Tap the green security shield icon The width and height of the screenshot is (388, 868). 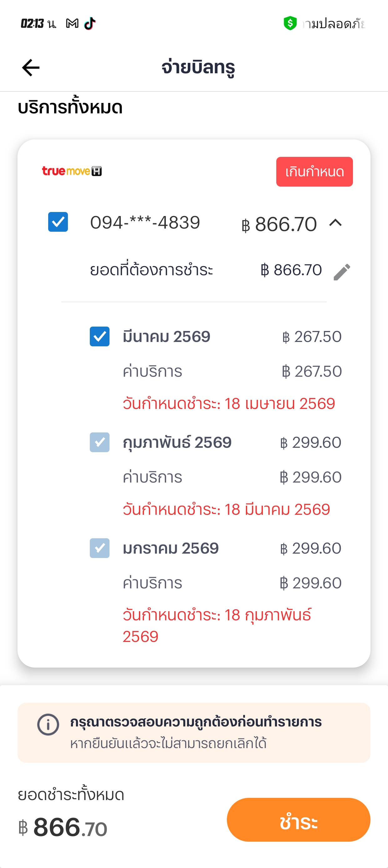(290, 23)
